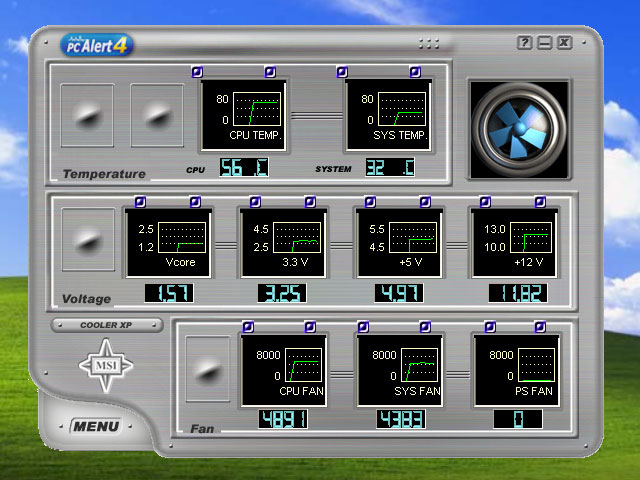Image resolution: width=640 pixels, height=480 pixels.
Task: Open the MENU button
Action: click(96, 427)
